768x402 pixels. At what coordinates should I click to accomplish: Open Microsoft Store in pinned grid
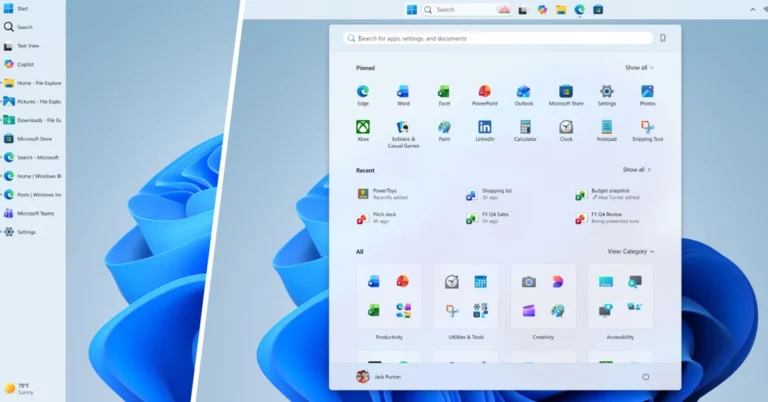tap(566, 95)
